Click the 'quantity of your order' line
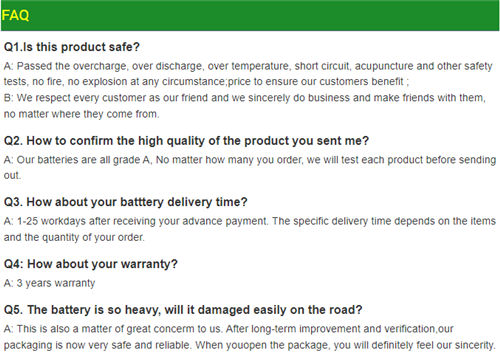Image resolution: width=500 pixels, height=361 pixels. (x=74, y=237)
